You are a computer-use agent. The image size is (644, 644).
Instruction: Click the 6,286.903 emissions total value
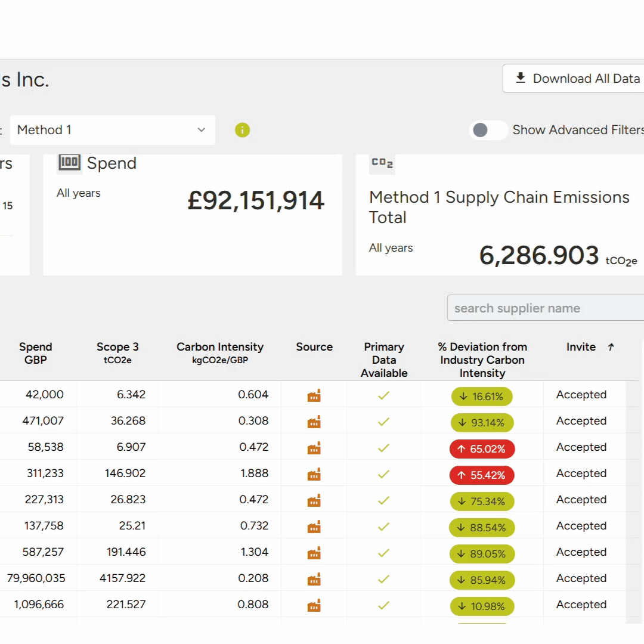coord(539,255)
